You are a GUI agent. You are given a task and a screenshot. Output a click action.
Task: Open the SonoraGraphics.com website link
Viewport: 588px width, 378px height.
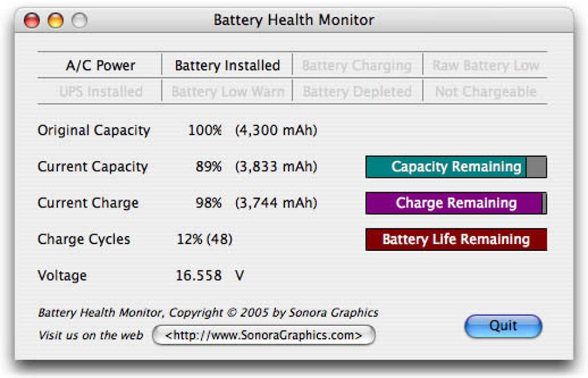tap(263, 335)
